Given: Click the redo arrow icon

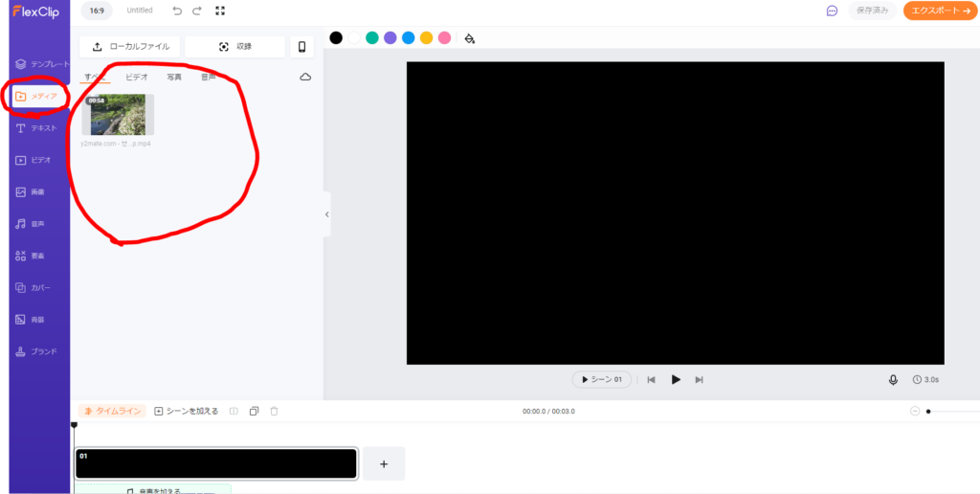Looking at the screenshot, I should pos(197,11).
